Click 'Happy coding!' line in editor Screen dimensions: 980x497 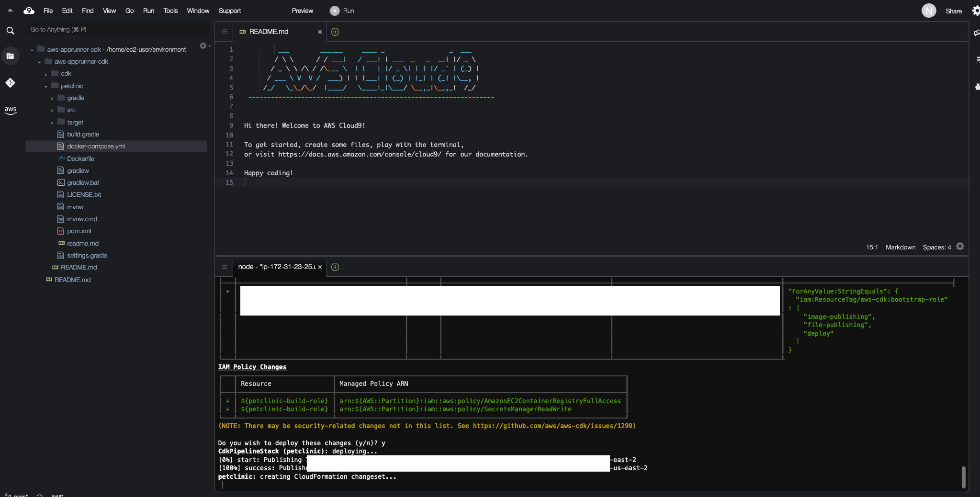click(269, 173)
